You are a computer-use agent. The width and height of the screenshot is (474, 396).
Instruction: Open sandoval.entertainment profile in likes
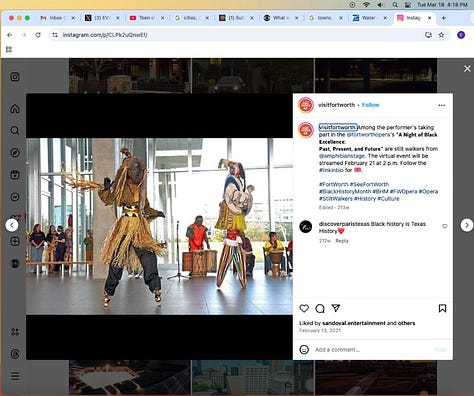click(354, 323)
